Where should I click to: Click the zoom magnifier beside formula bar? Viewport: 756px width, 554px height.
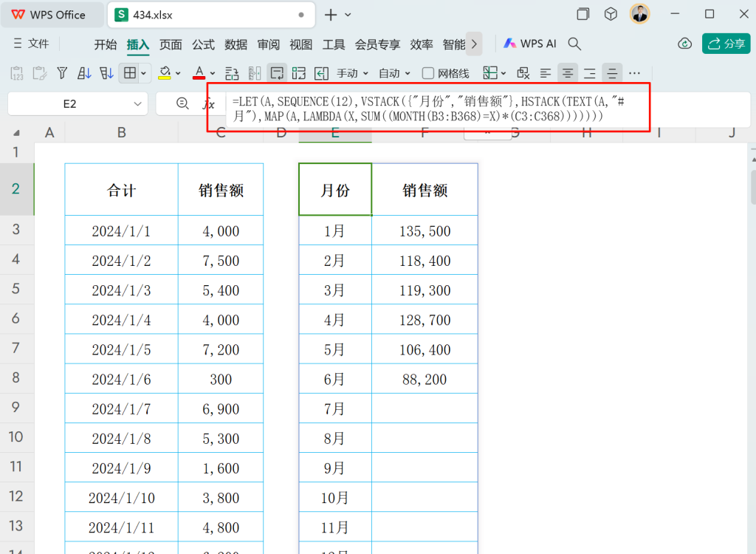[x=182, y=103]
